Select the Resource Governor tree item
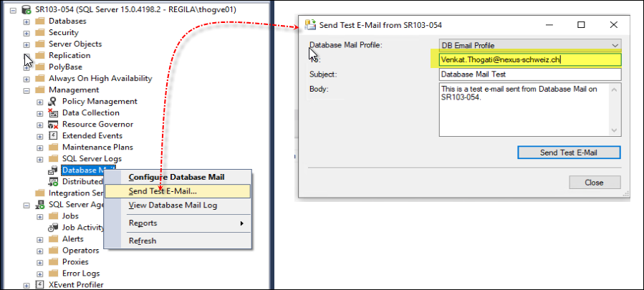This screenshot has height=290, width=644. click(x=97, y=125)
